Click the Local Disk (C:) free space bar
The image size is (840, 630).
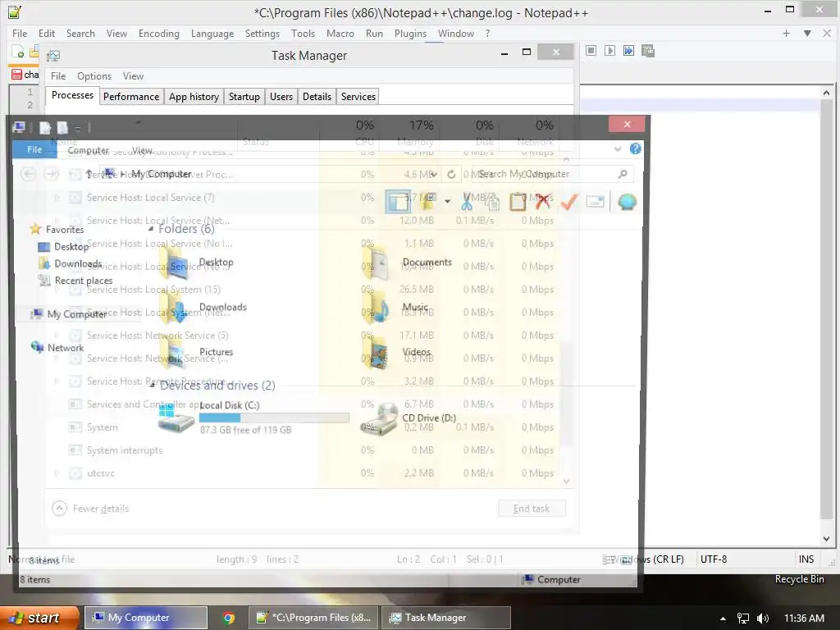[274, 418]
